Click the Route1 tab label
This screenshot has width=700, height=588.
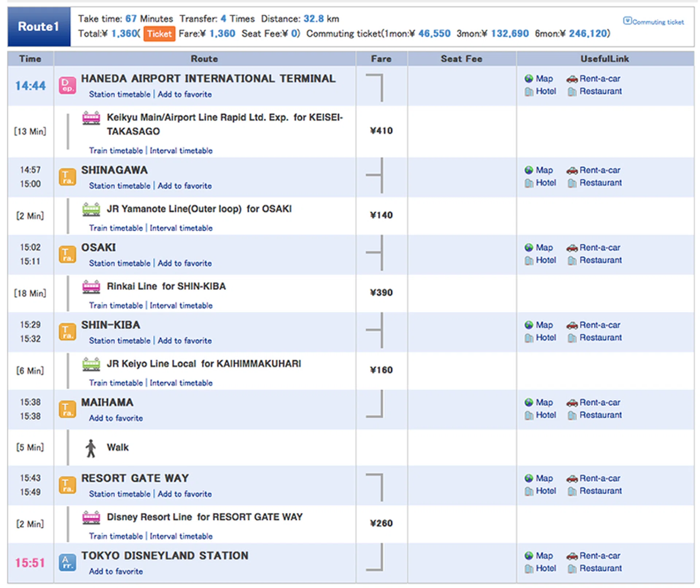pyautogui.click(x=39, y=26)
